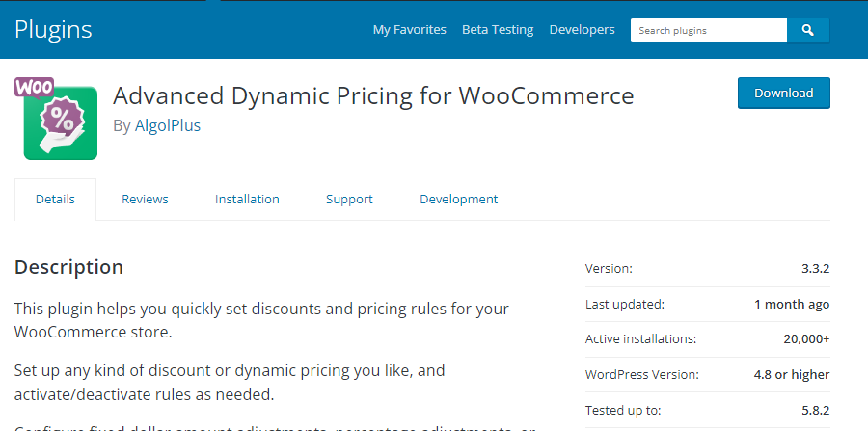The height and width of the screenshot is (431, 868).
Task: Click version value 3.3.2
Action: 815,269
